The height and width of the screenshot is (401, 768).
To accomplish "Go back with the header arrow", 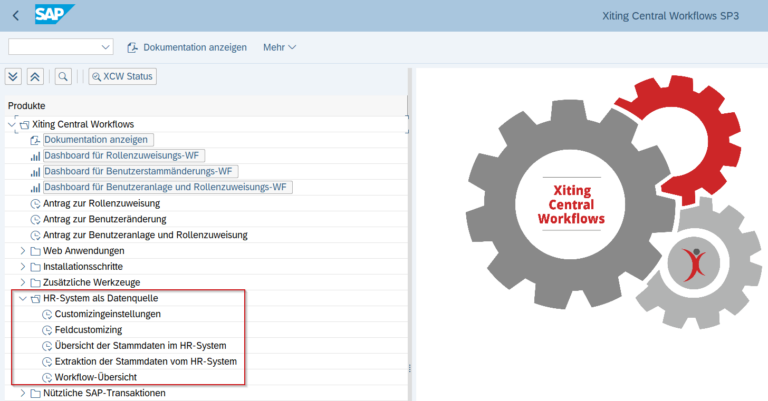I will pyautogui.click(x=16, y=16).
